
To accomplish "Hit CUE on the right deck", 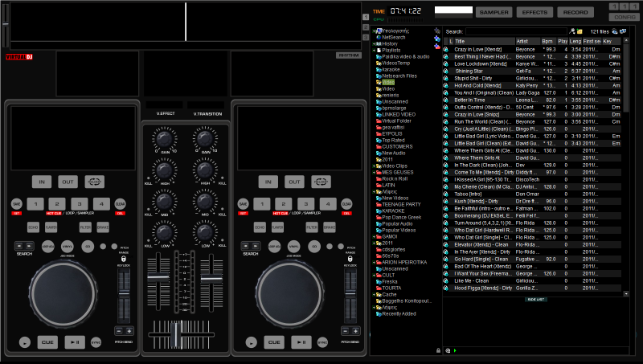I will click(x=274, y=342).
